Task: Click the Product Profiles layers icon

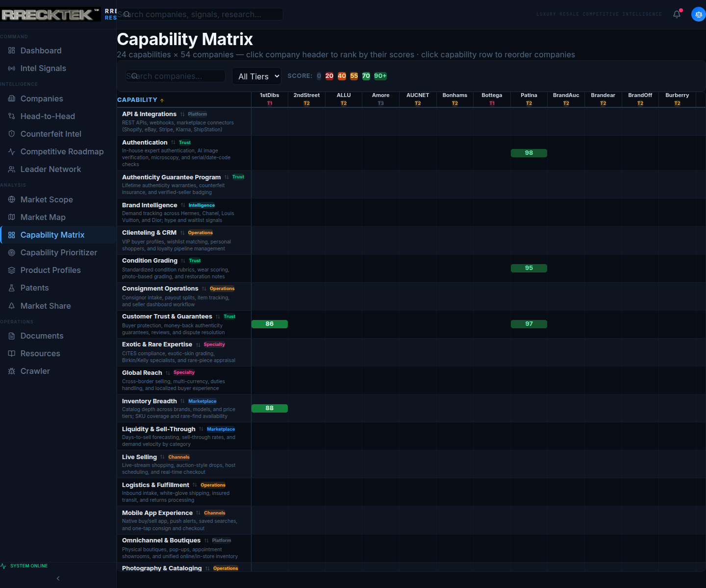Action: [12, 270]
